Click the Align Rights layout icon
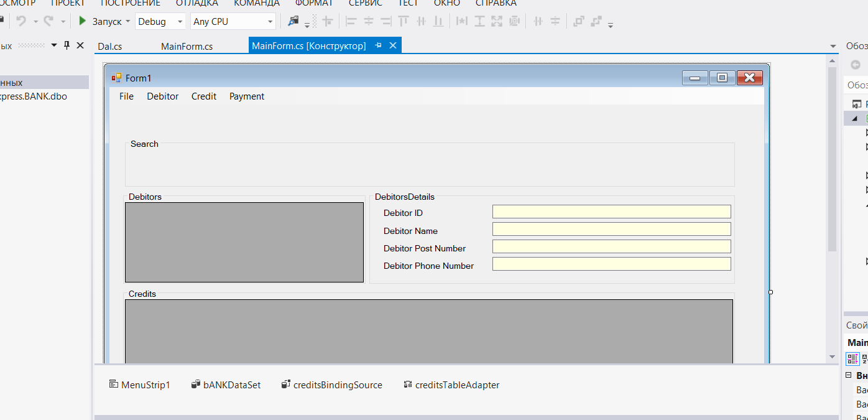This screenshot has height=420, width=868. point(386,21)
